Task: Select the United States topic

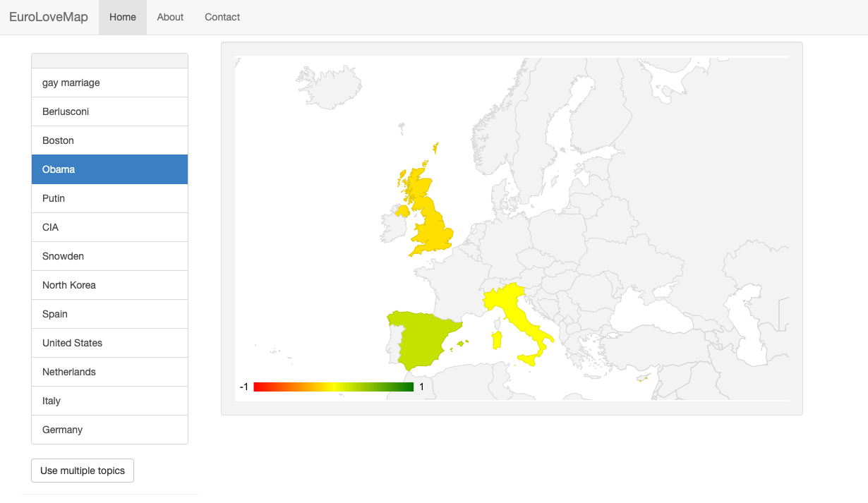Action: pos(109,343)
